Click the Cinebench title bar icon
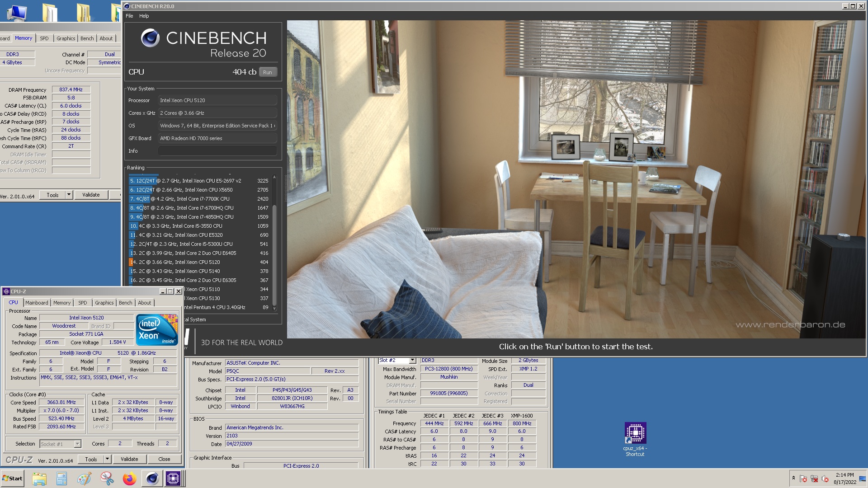The width and height of the screenshot is (868, 488). (x=127, y=6)
